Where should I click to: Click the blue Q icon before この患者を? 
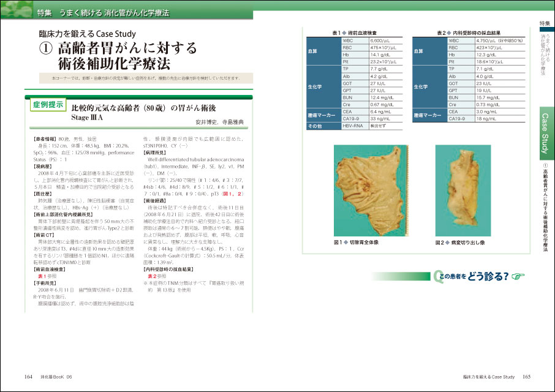(437, 276)
